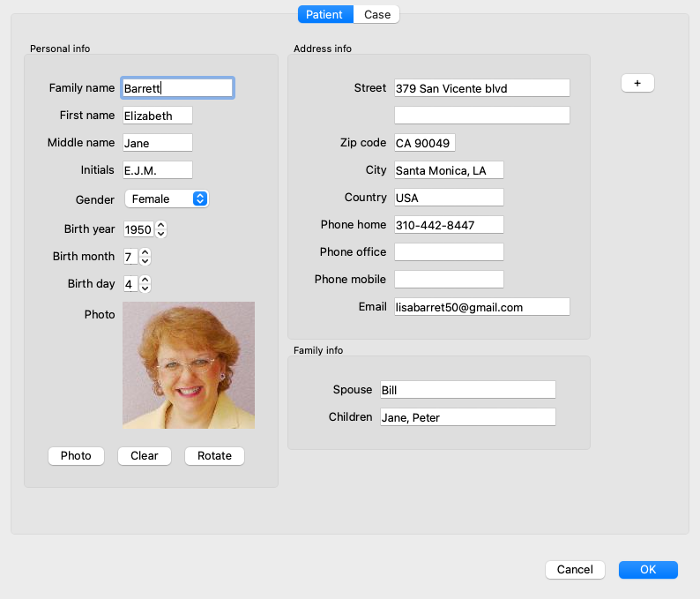Click the Email input field

click(x=481, y=307)
